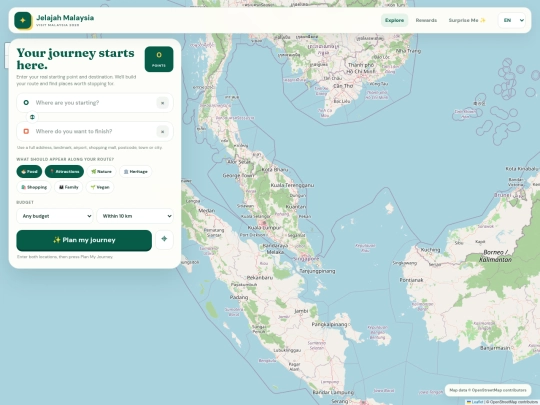Viewport: 540px width, 405px height.
Task: Click the Medan map label
Action: click(207, 210)
